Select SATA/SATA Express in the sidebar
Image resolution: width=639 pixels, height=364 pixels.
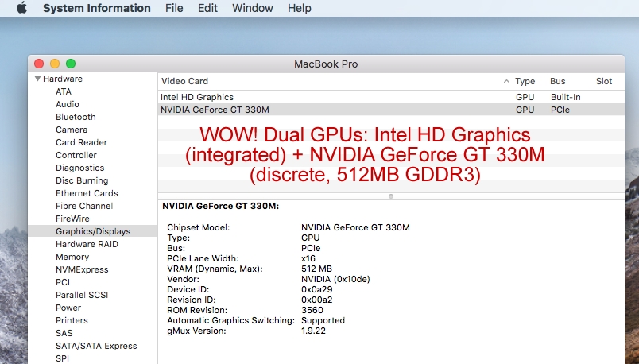pos(96,346)
